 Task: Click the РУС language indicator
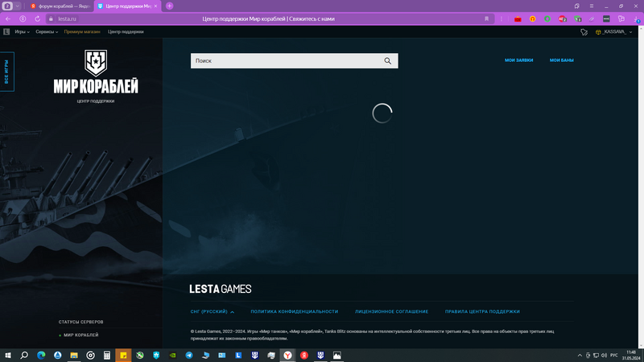tap(614, 356)
